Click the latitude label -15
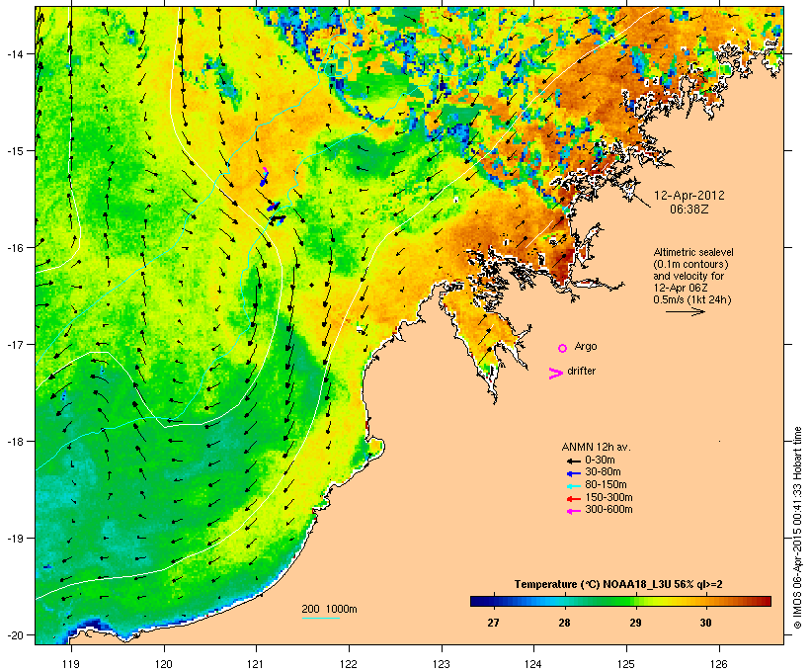 [14, 151]
